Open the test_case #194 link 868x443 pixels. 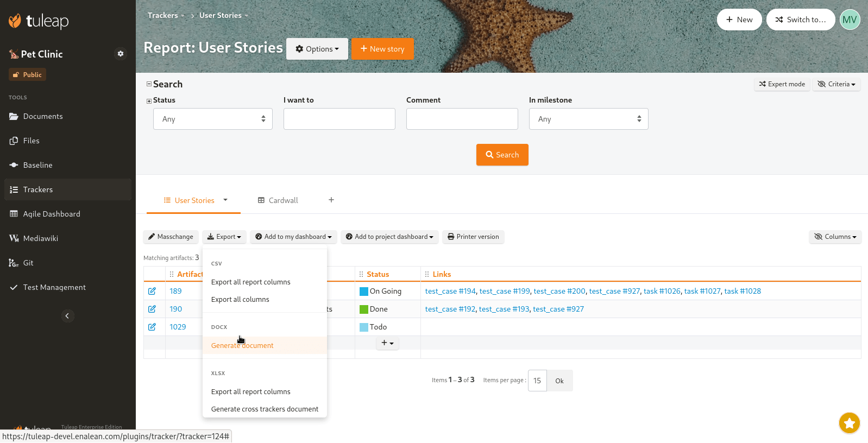pos(450,291)
